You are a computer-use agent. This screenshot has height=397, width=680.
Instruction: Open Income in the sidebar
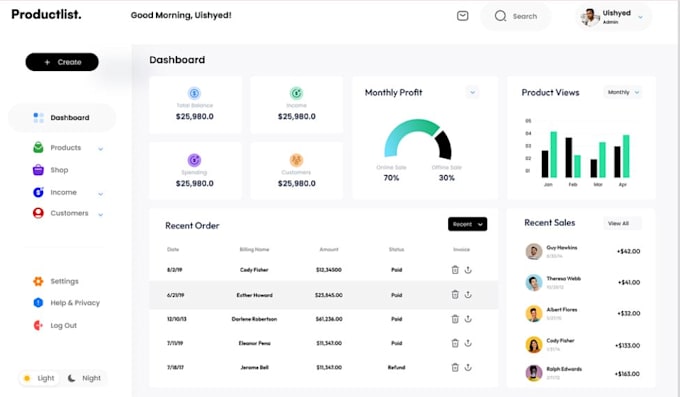click(63, 192)
